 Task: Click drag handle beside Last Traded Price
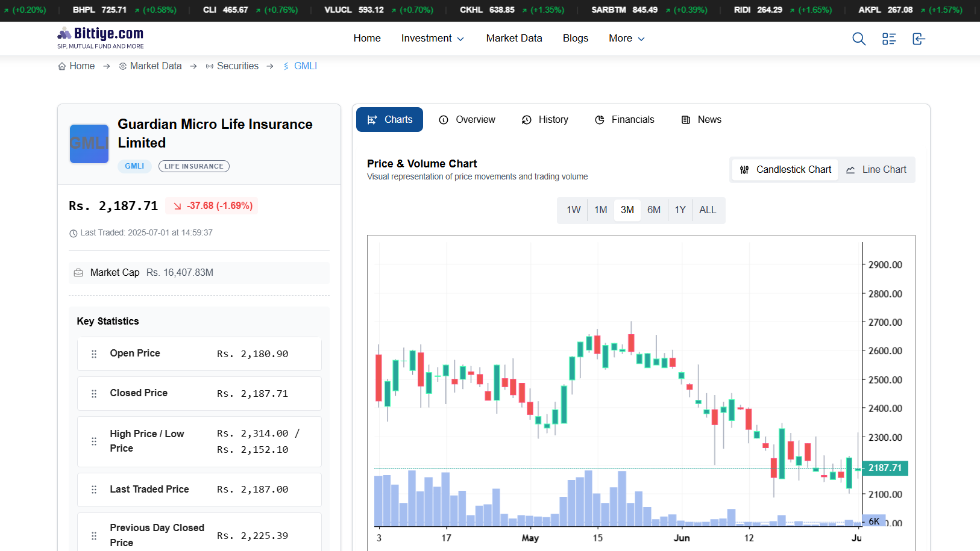(x=94, y=490)
